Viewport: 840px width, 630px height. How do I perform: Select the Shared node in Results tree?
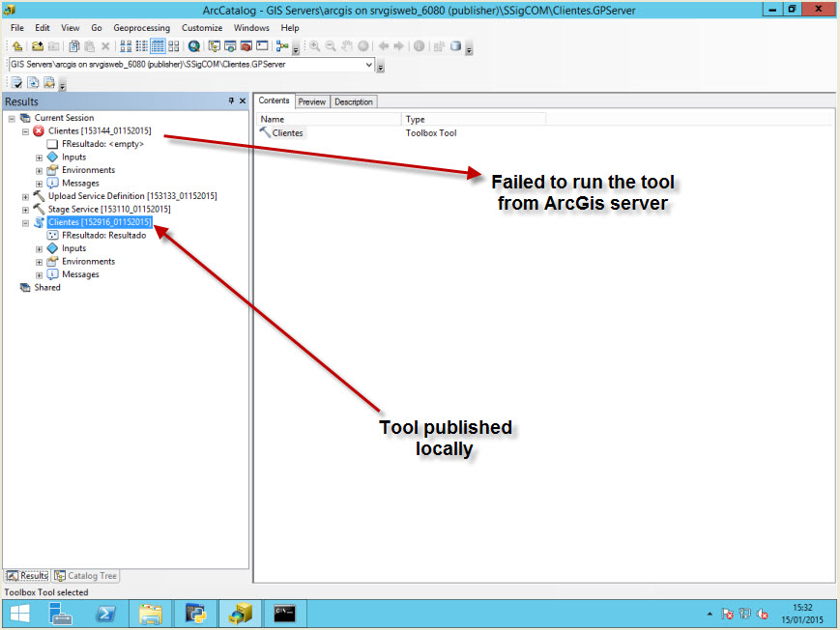click(x=47, y=288)
